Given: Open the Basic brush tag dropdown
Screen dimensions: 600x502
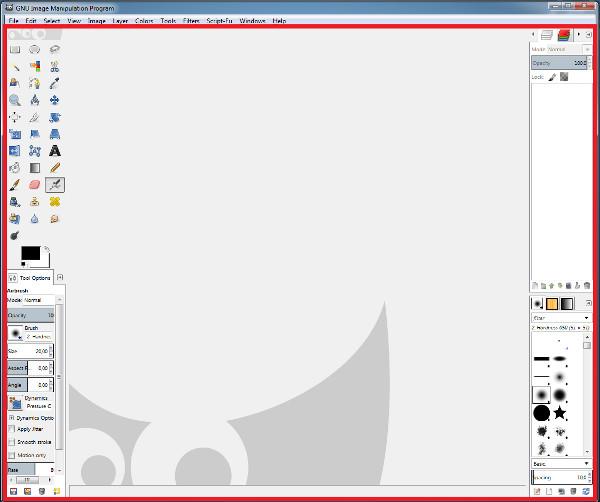Looking at the screenshot, I should [561, 464].
